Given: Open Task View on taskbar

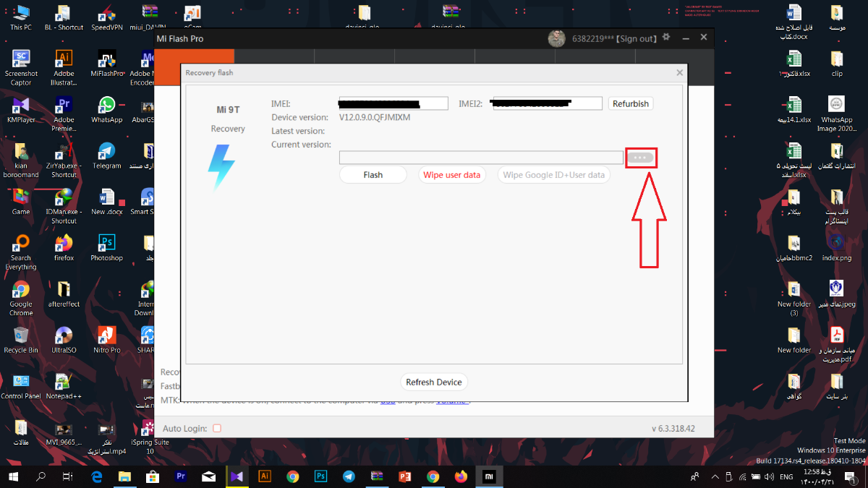Looking at the screenshot, I should coord(67,476).
